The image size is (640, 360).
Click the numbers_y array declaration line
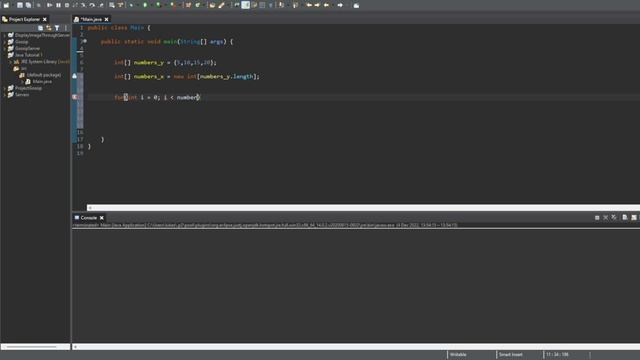165,62
